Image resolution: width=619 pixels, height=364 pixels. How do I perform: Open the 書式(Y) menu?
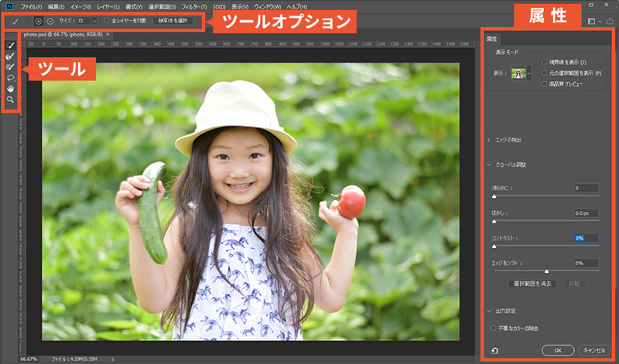click(134, 7)
